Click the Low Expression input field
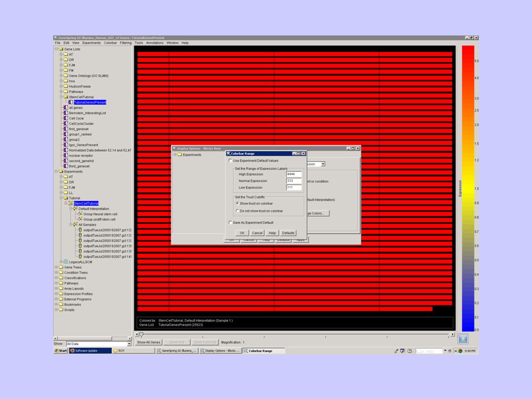Viewport: 532px width, 399px height. click(x=294, y=188)
